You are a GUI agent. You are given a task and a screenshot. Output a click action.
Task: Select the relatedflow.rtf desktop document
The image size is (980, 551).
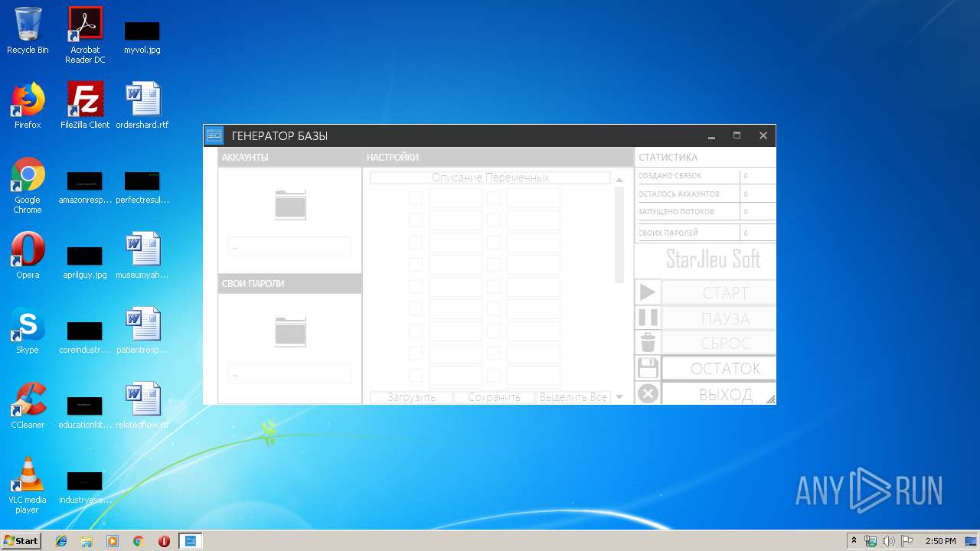coord(142,406)
